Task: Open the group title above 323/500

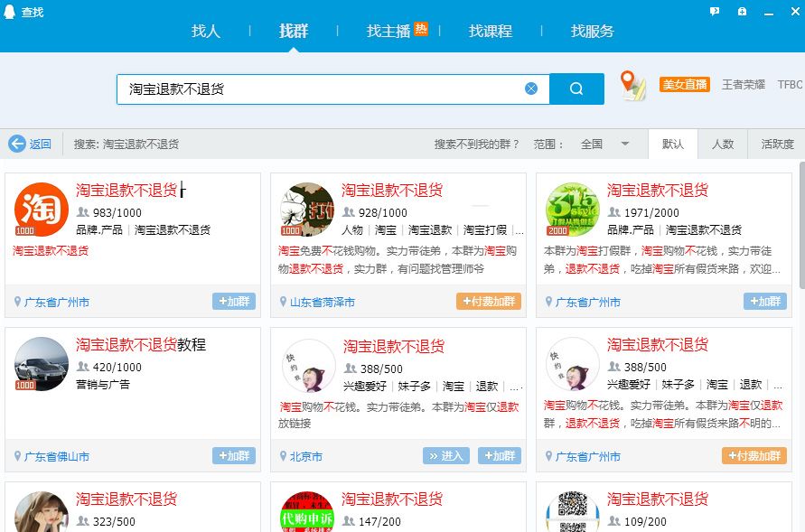Action: click(x=126, y=499)
